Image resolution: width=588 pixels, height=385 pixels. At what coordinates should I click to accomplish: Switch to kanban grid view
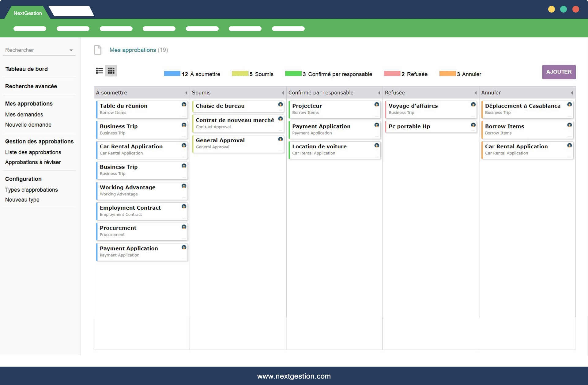(x=111, y=71)
